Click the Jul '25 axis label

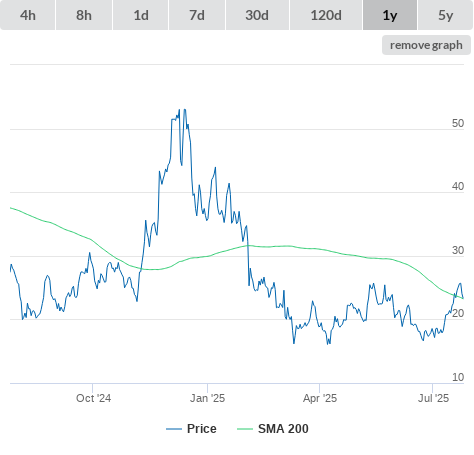tap(434, 398)
